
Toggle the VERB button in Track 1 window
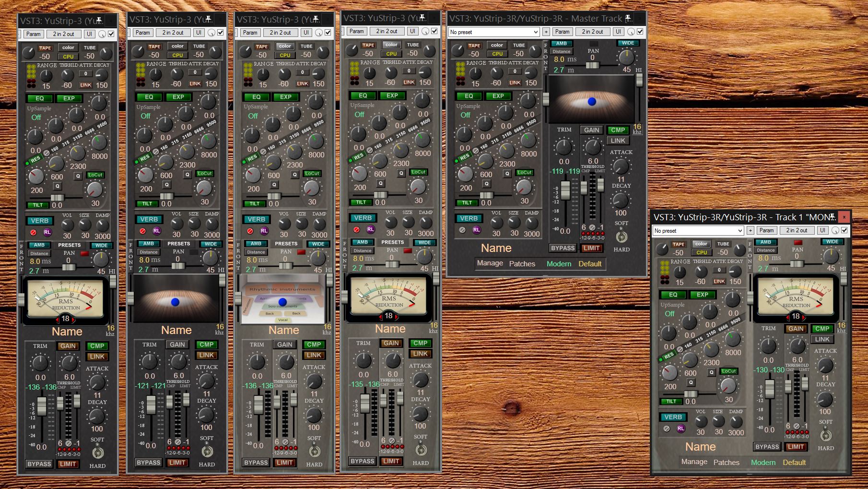pyautogui.click(x=673, y=417)
